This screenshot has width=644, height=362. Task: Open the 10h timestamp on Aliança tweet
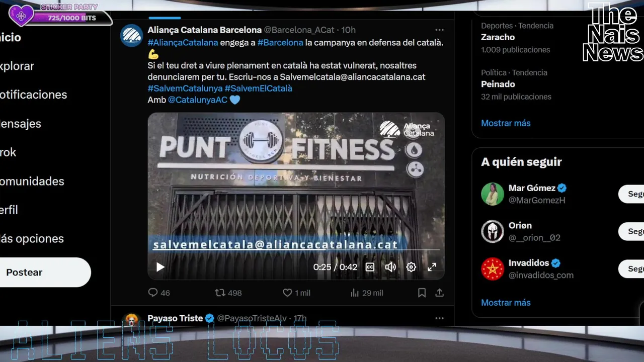click(x=349, y=30)
